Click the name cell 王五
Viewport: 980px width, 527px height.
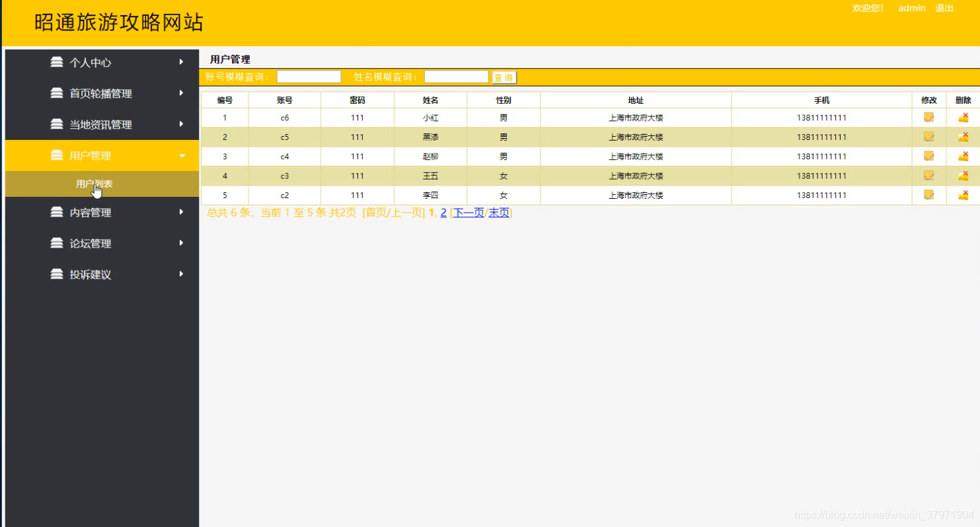click(430, 176)
